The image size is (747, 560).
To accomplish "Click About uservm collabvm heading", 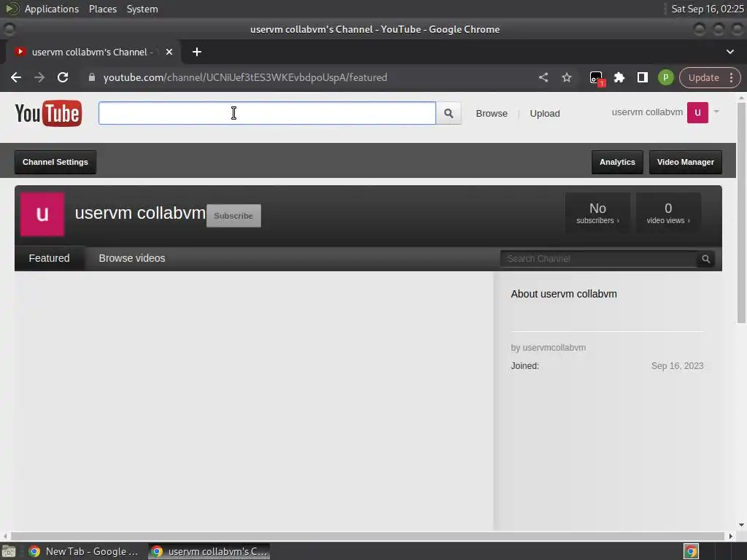I will point(564,294).
